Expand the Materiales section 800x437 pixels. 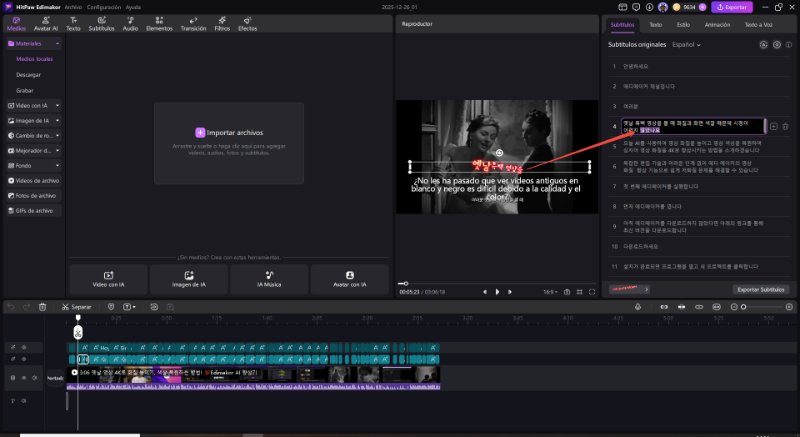(57, 44)
